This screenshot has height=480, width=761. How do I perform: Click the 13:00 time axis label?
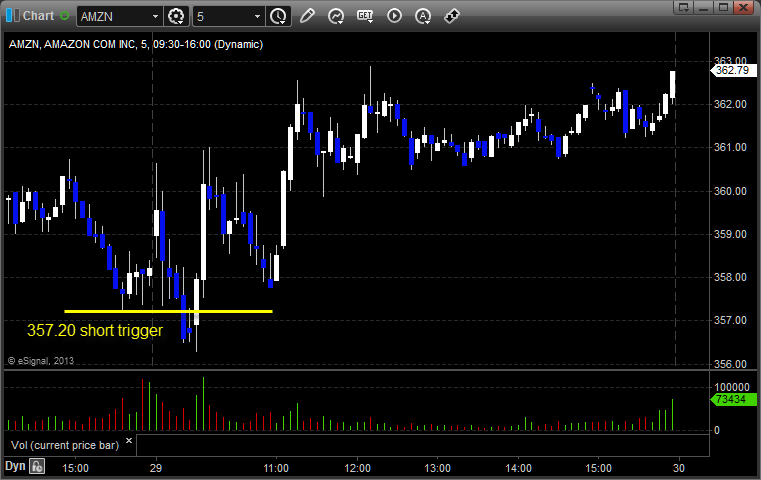click(x=437, y=468)
